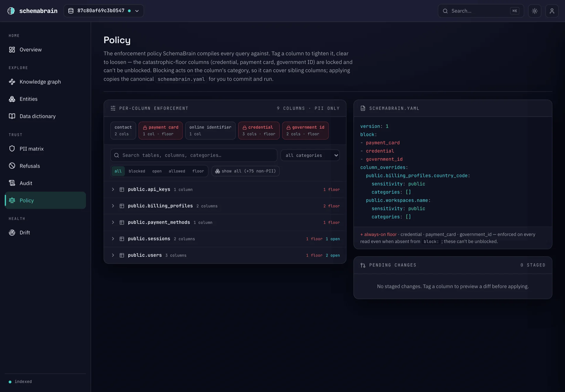Open the PII matrix page
Screen dimensions: 565x392
click(45, 149)
